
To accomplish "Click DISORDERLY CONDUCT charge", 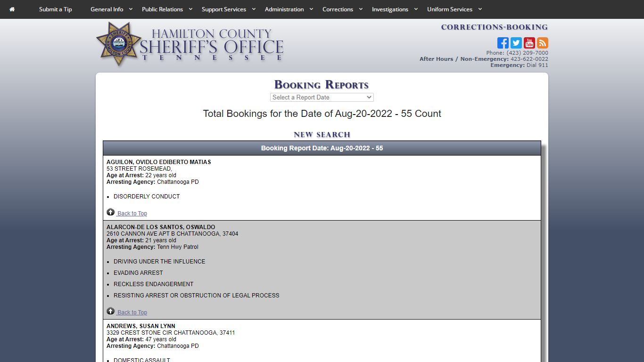I will tap(147, 197).
